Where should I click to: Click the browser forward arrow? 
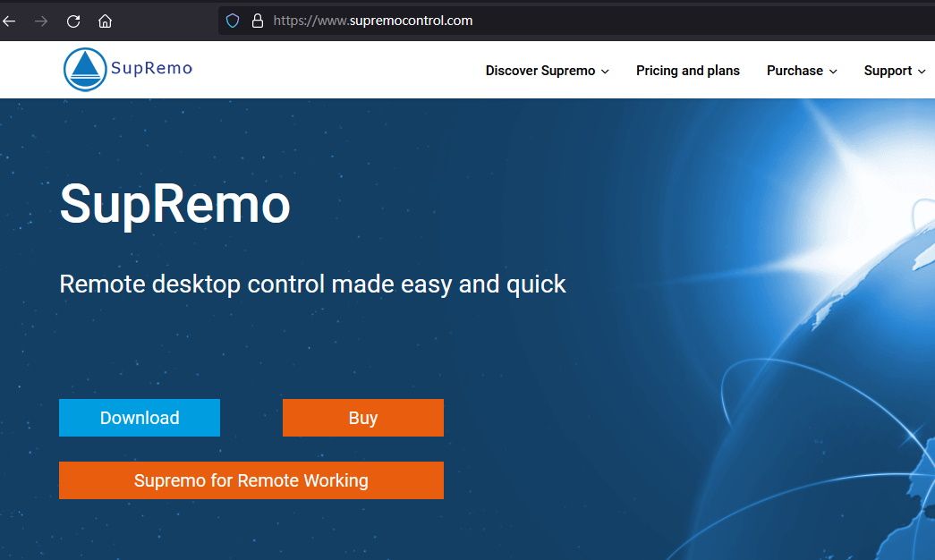click(x=41, y=21)
